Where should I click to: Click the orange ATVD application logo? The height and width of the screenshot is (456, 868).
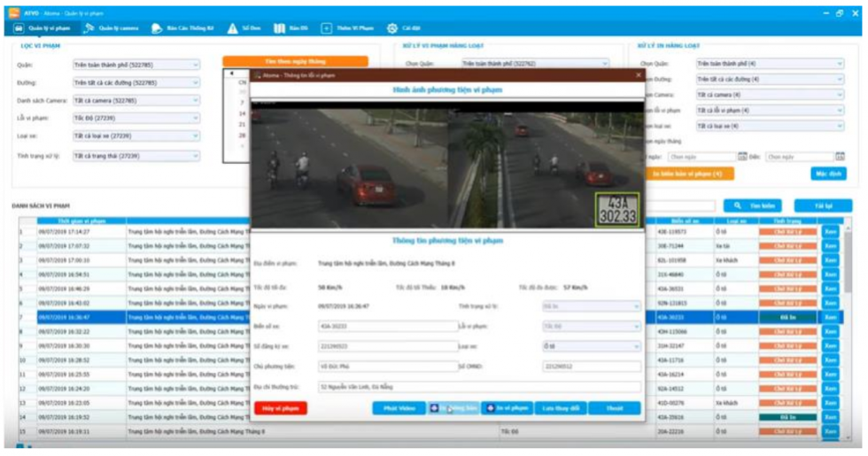coord(13,12)
